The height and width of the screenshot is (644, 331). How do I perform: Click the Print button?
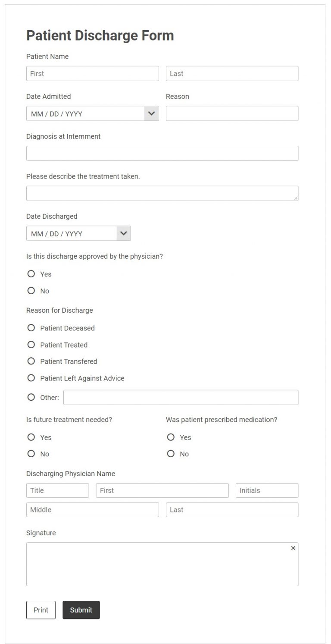click(41, 610)
